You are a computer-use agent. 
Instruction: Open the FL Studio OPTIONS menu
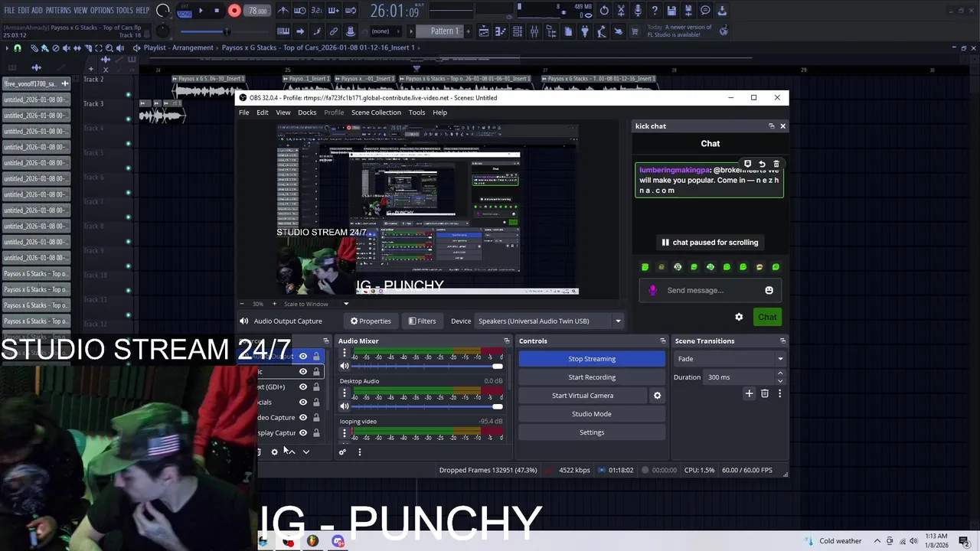[x=102, y=11]
